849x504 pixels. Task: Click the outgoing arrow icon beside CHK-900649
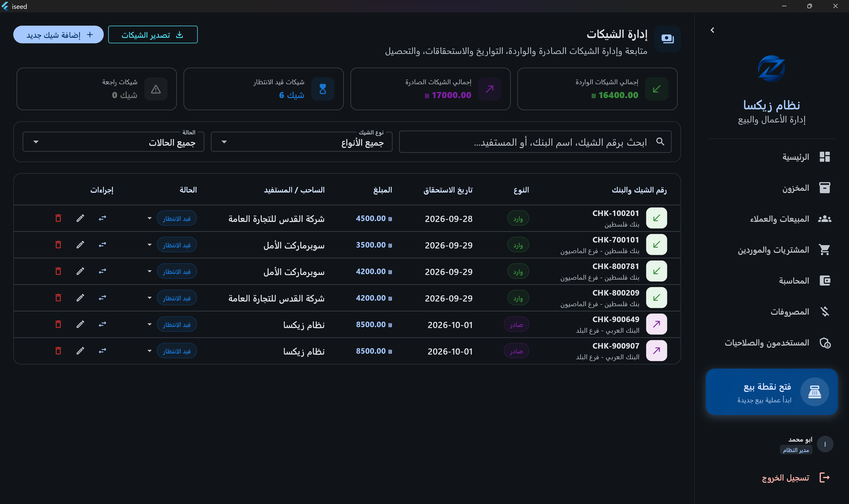pos(656,324)
